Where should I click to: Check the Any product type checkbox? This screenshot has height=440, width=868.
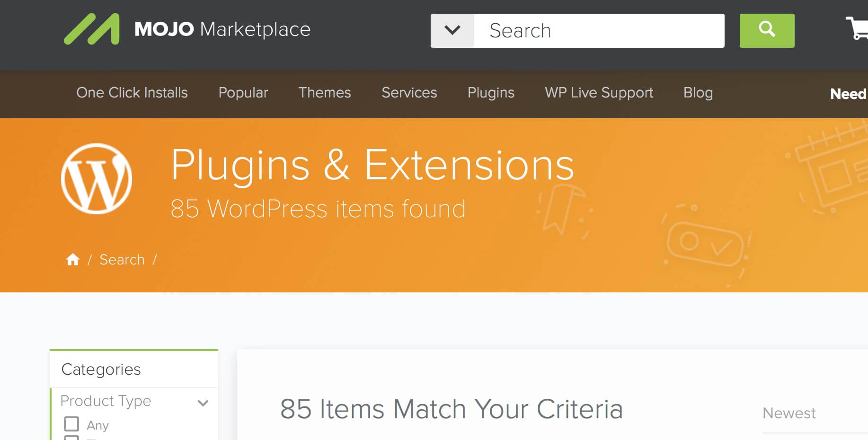point(71,424)
